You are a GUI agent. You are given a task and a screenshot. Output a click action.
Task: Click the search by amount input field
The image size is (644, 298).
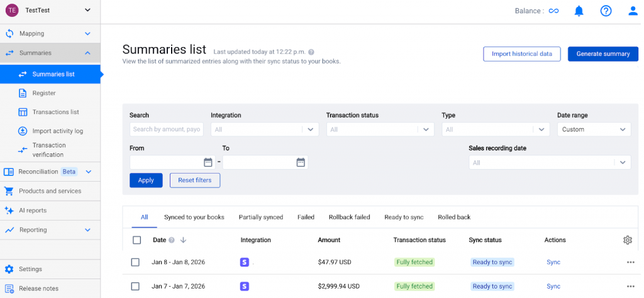(166, 130)
